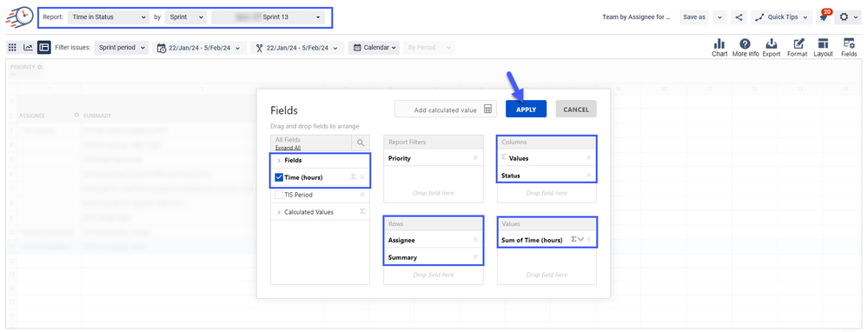Open notifications bell with 20 badge
This screenshot has height=332, width=868.
(x=824, y=17)
